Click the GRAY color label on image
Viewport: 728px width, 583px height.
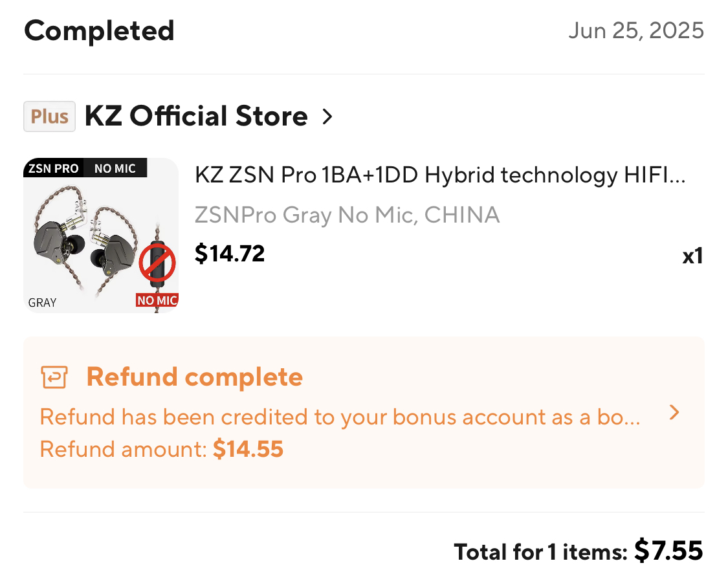(x=42, y=302)
